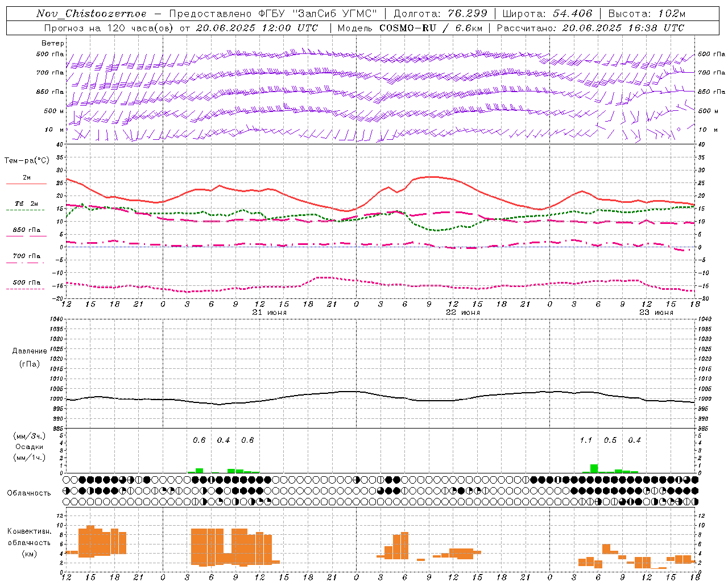Select the text Широта: 54.406
The height and width of the screenshot is (582, 728).
[x=547, y=14]
